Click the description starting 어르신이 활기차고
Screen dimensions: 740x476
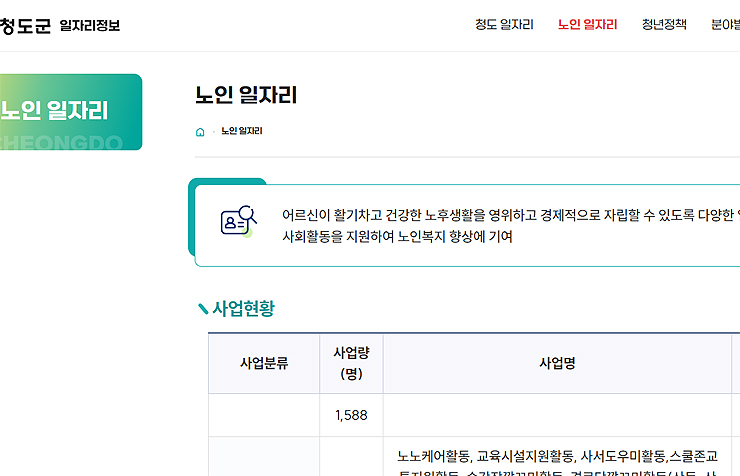(x=511, y=225)
